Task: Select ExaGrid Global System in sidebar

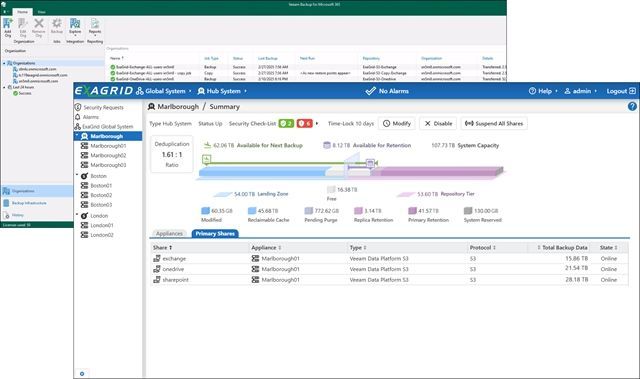Action: (104, 126)
